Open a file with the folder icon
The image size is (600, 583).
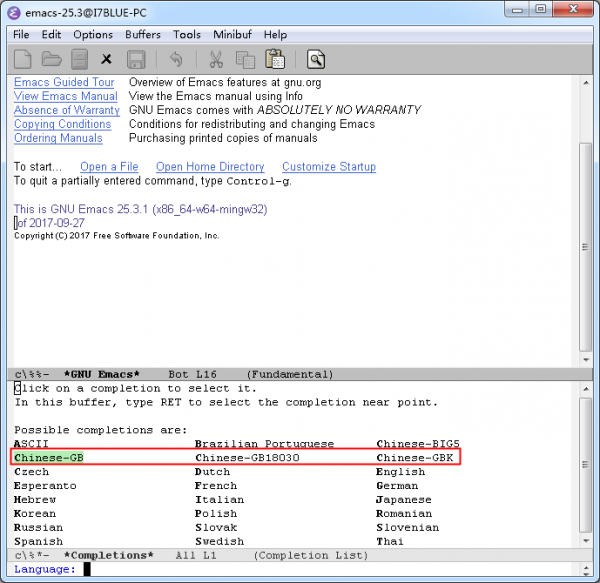(51, 59)
